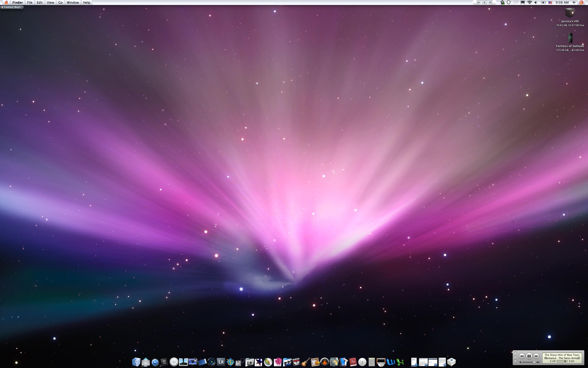Launch the camera lens dock icon
The height and width of the screenshot is (368, 588).
[x=212, y=362]
